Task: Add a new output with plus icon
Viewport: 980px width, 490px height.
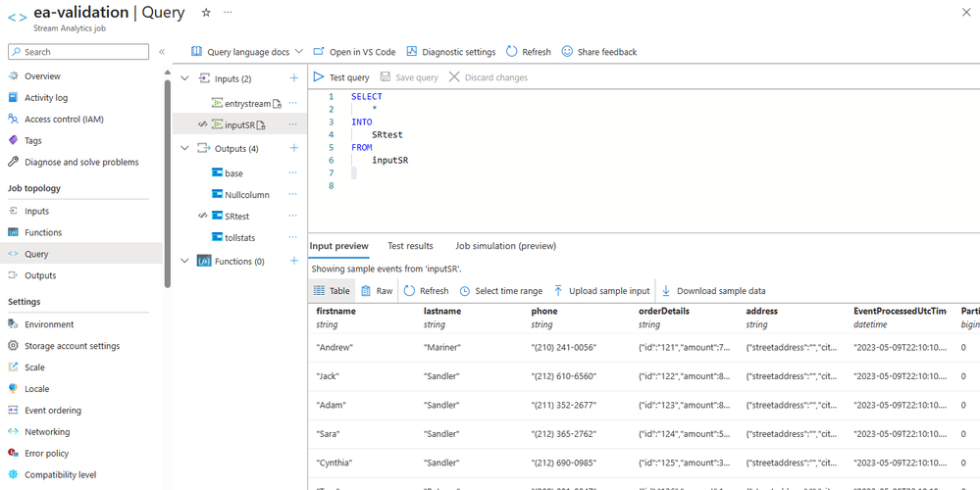Action: (294, 149)
